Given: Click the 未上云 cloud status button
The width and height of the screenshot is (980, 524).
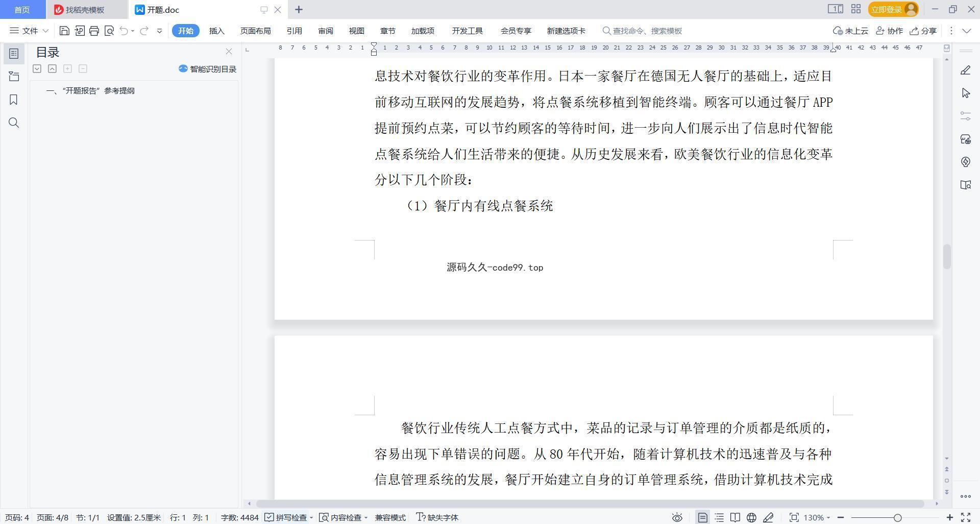Looking at the screenshot, I should [x=850, y=31].
